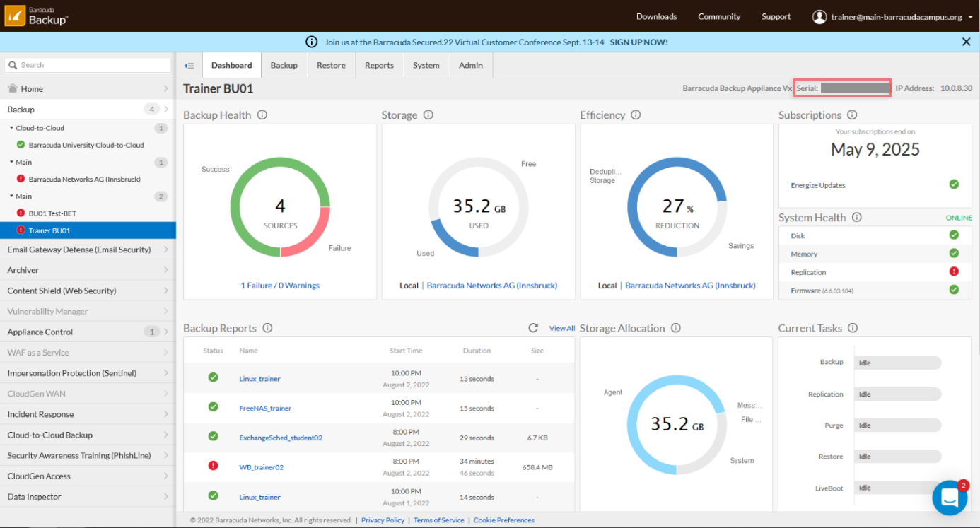The width and height of the screenshot is (980, 528).
Task: Open Efficiency info tooltip icon
Action: (636, 115)
